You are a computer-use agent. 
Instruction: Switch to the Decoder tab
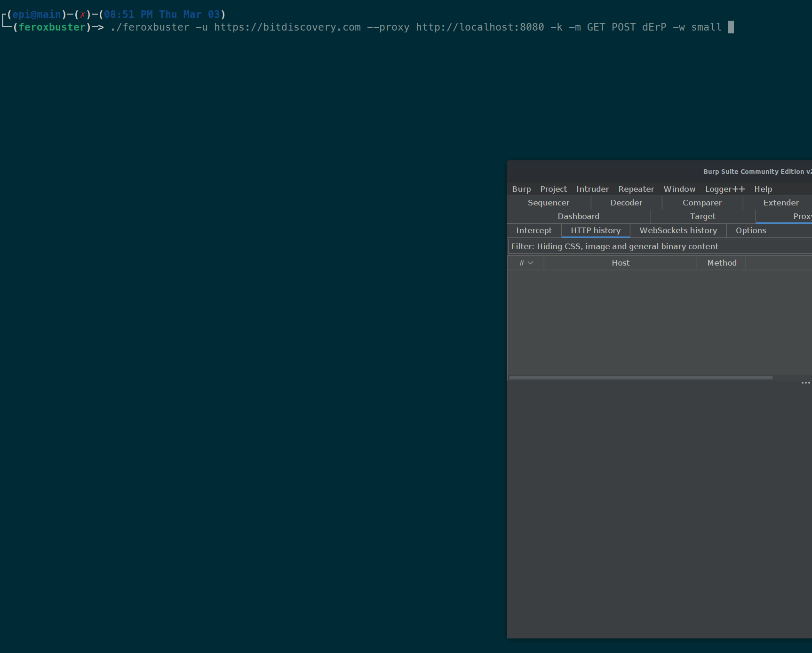[626, 203]
